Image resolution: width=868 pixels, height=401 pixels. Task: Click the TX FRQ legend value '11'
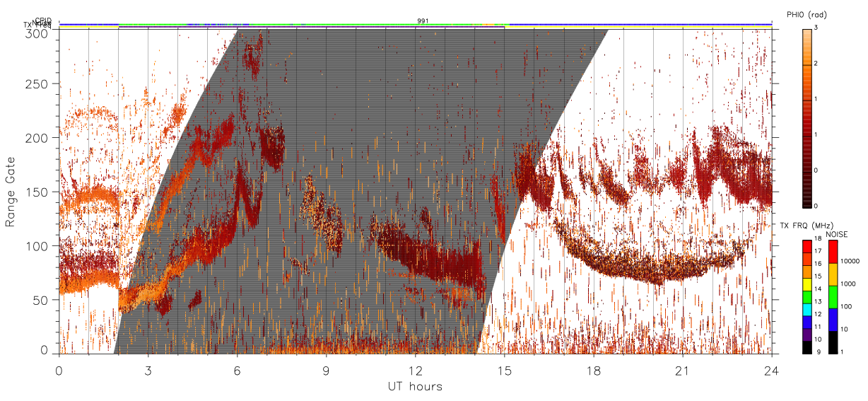pos(819,327)
